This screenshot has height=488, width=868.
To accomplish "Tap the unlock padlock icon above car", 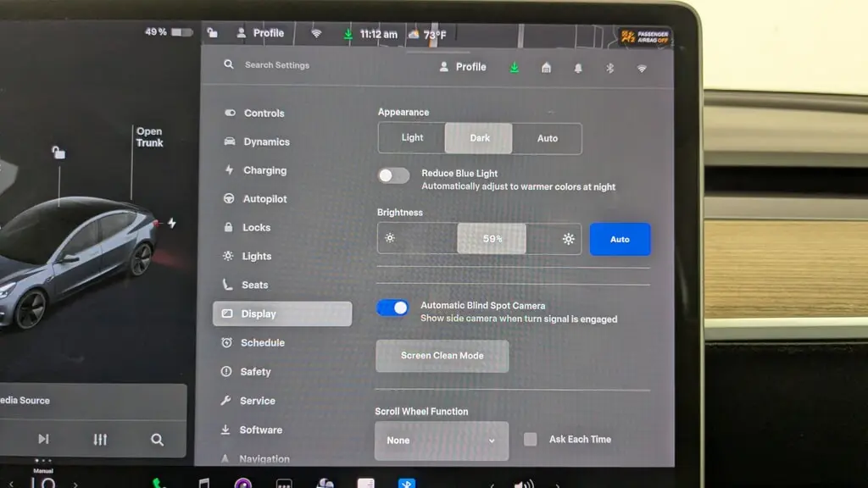I will 58,152.
